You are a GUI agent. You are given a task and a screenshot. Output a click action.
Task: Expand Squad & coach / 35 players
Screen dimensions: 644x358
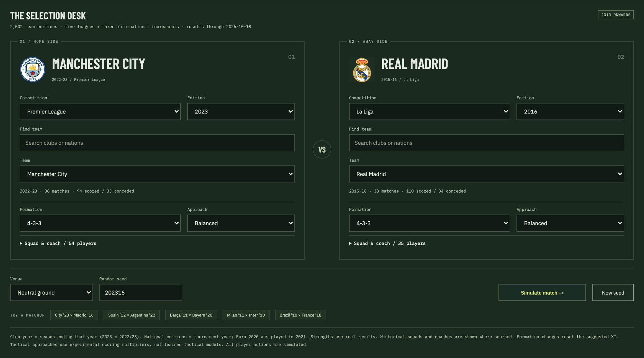(388, 243)
